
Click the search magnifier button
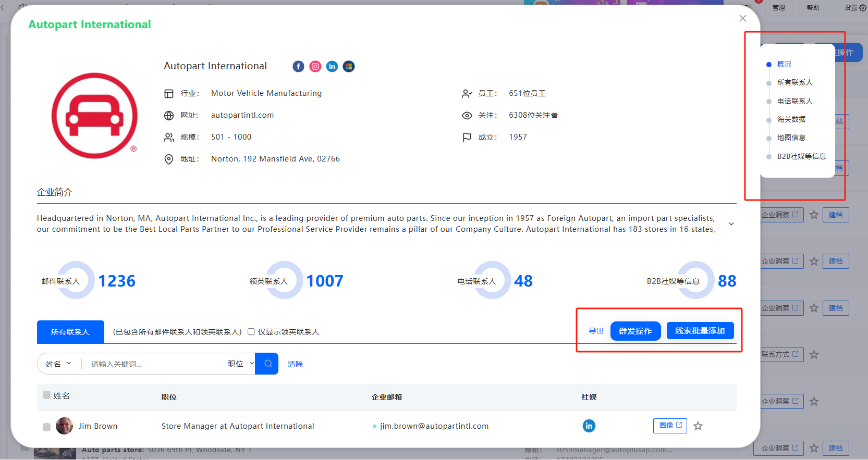tap(267, 364)
